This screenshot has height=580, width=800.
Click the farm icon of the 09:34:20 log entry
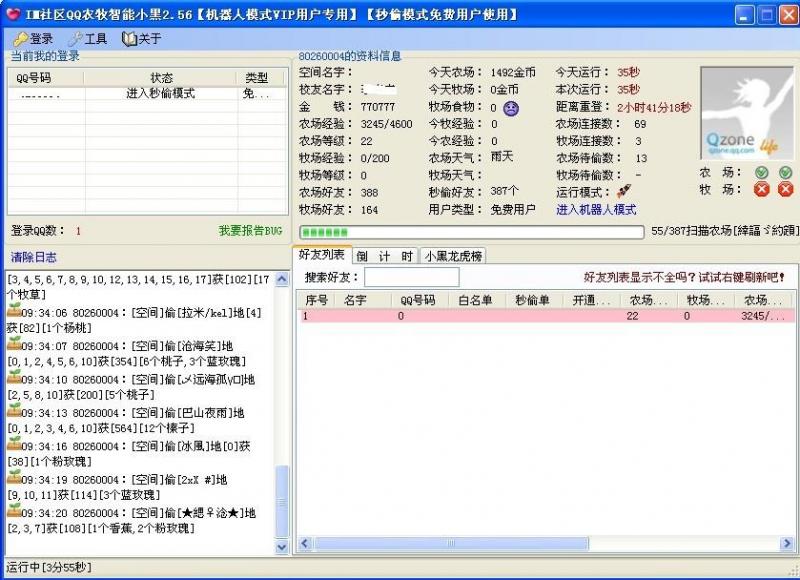click(14, 510)
